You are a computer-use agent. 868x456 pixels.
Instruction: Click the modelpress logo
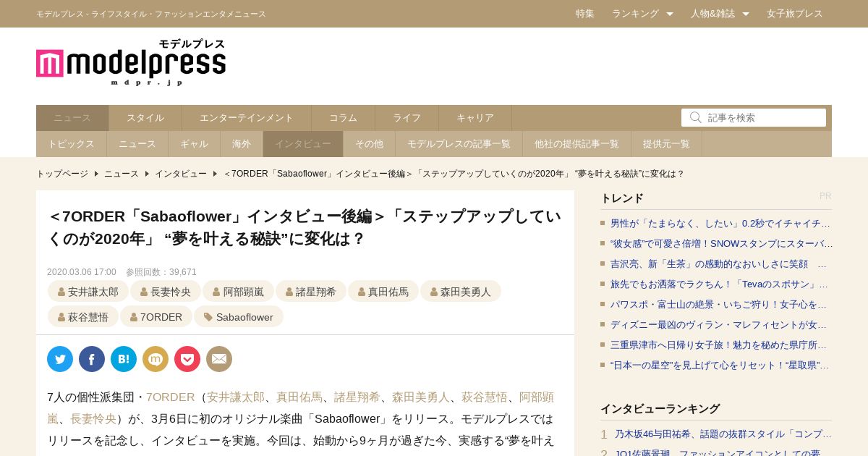coord(131,63)
